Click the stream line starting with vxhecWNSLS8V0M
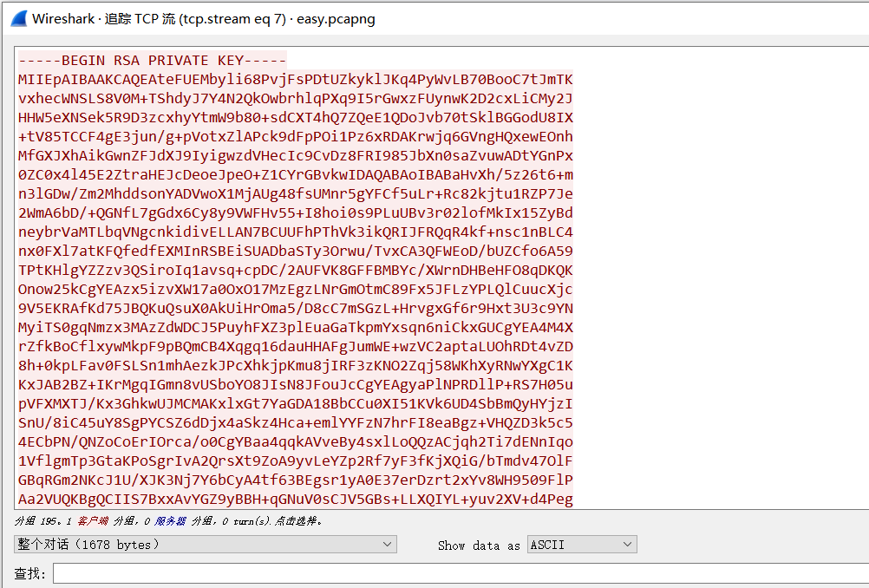This screenshot has height=588, width=869. pos(295,99)
